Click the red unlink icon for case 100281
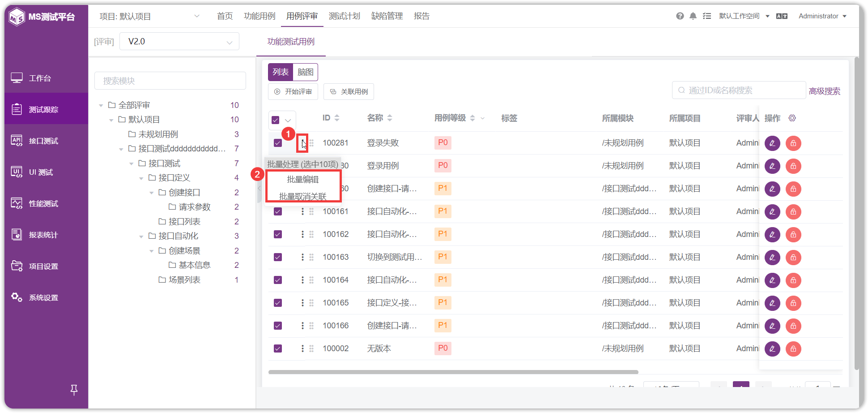 click(793, 143)
